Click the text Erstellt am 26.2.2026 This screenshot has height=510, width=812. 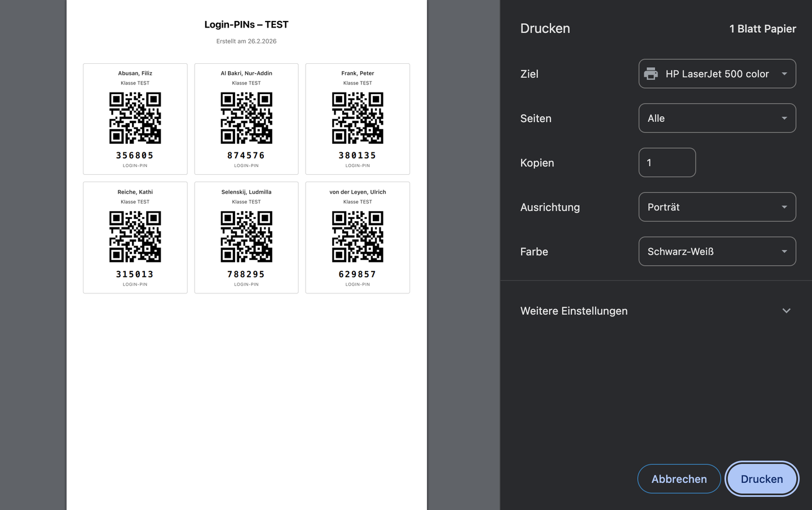click(246, 41)
